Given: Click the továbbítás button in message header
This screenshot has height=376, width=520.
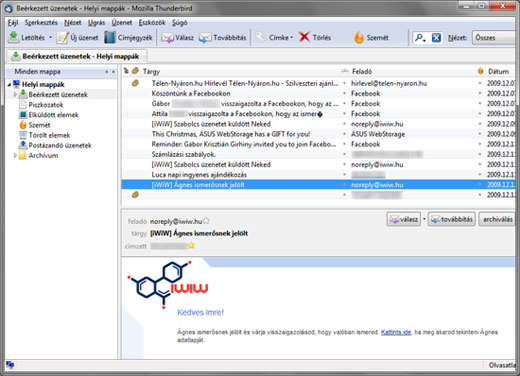Looking at the screenshot, I should coord(451,219).
